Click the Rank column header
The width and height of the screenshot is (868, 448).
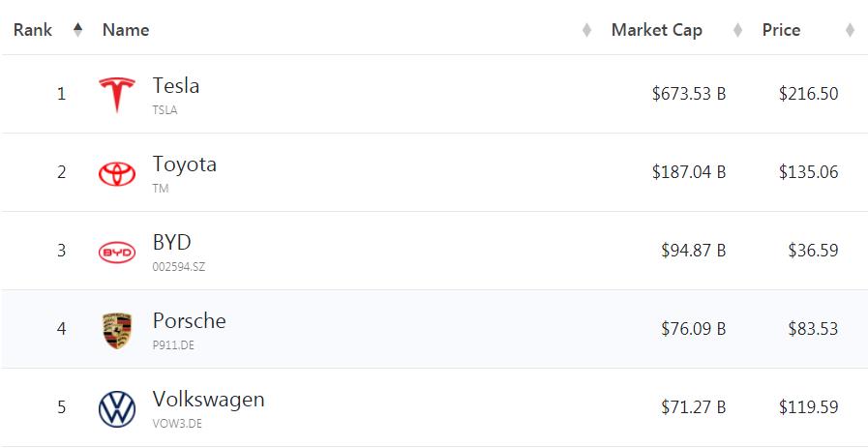pyautogui.click(x=33, y=30)
